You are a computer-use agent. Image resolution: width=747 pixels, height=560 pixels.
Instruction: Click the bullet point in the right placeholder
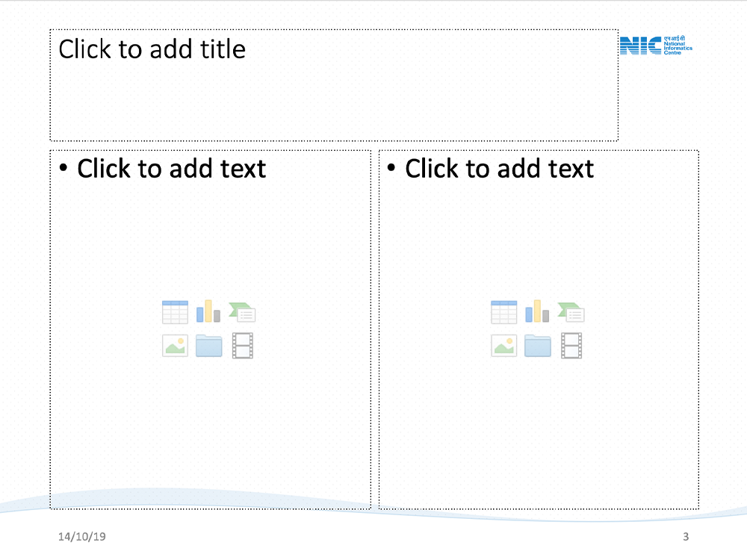pos(391,169)
